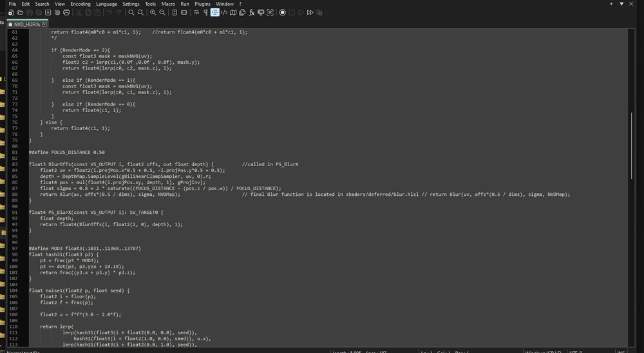Image resolution: width=644 pixels, height=353 pixels.
Task: Click the 'if (RenderMode == 2){' line
Action: point(80,50)
